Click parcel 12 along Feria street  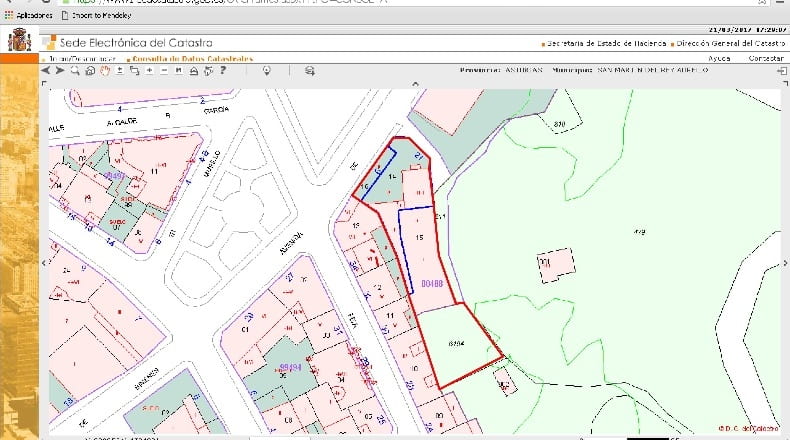pyautogui.click(x=377, y=288)
